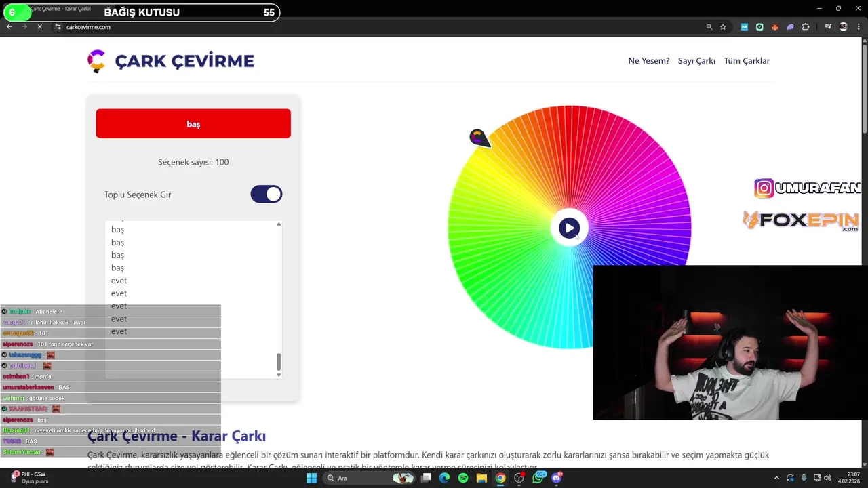This screenshot has height=488, width=868.
Task: Open File Explorer from the taskbar
Action: 481,478
